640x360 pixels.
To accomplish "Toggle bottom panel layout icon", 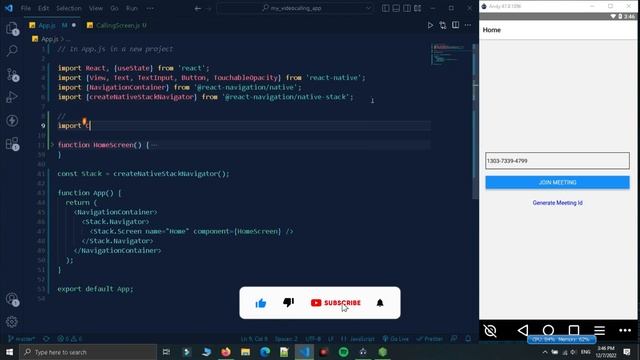I will [396, 8].
